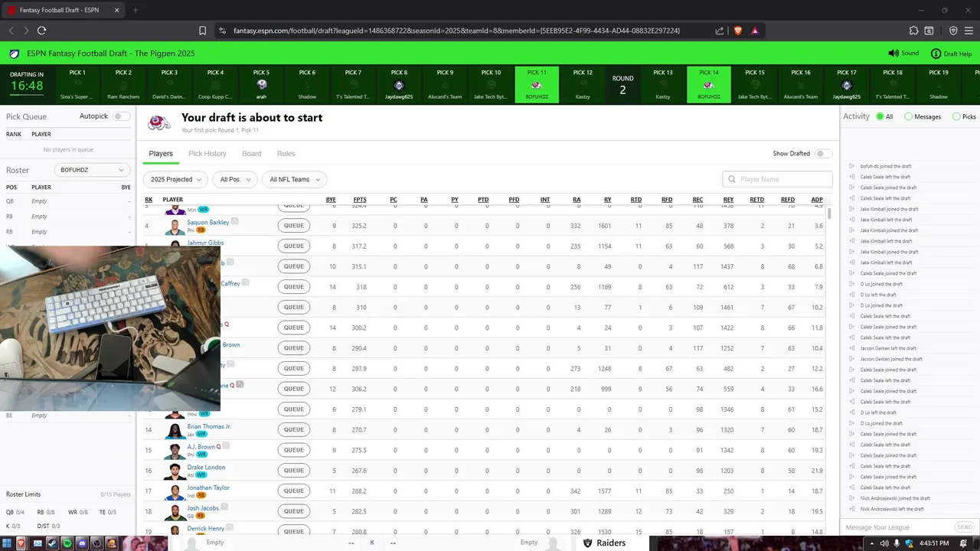Enable the Autopick toggle
The image size is (980, 551).
(x=121, y=116)
